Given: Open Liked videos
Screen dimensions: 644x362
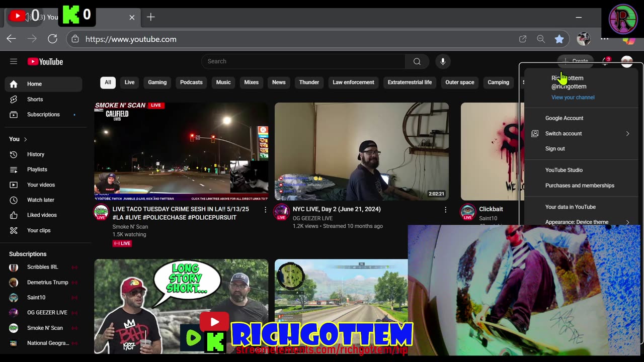Looking at the screenshot, I should (43, 215).
